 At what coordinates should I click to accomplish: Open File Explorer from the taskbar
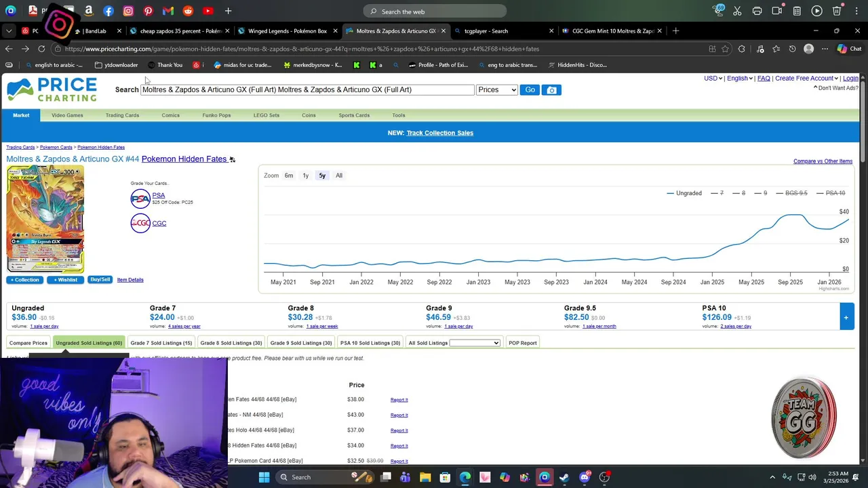point(425,477)
